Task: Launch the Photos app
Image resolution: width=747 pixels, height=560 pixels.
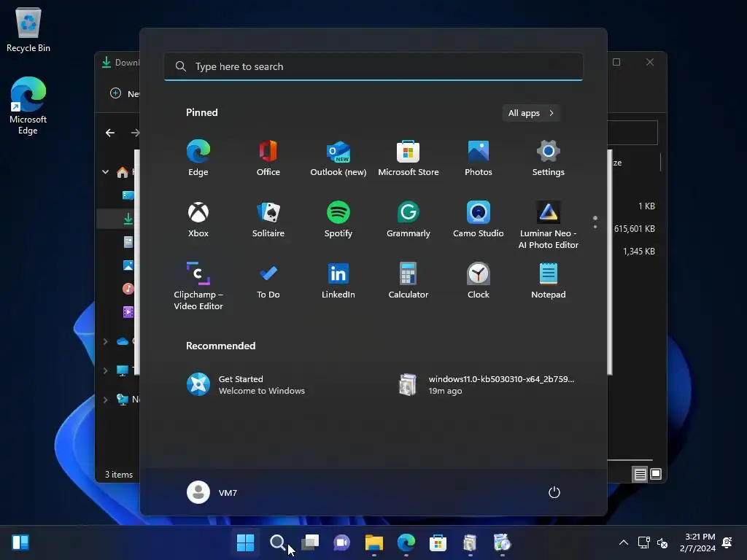Action: tap(479, 158)
